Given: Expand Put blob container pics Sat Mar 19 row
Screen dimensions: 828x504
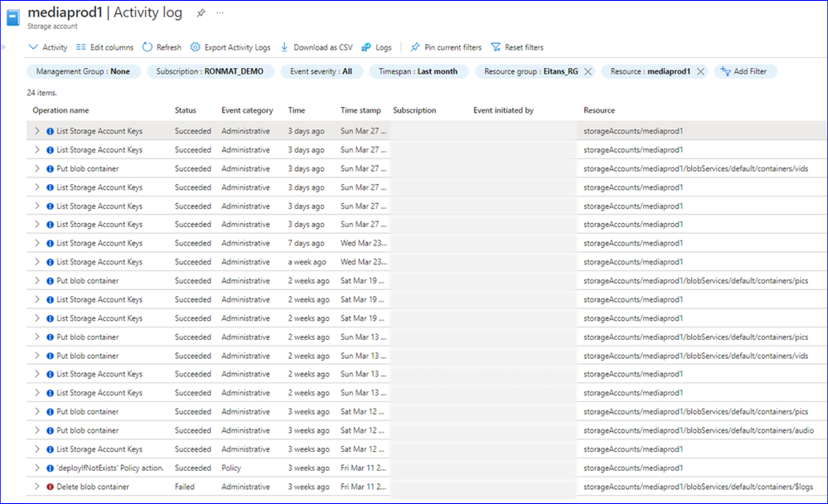Looking at the screenshot, I should 37,280.
